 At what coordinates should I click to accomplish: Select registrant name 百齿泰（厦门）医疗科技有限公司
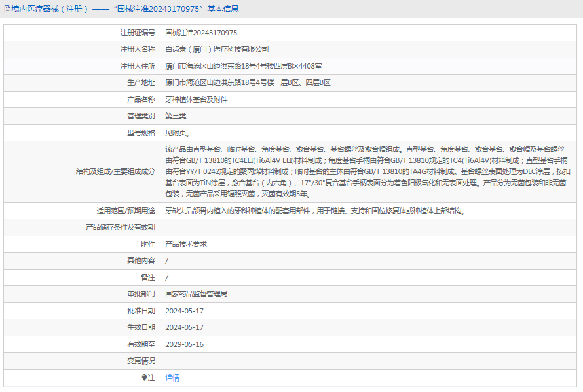coord(217,49)
